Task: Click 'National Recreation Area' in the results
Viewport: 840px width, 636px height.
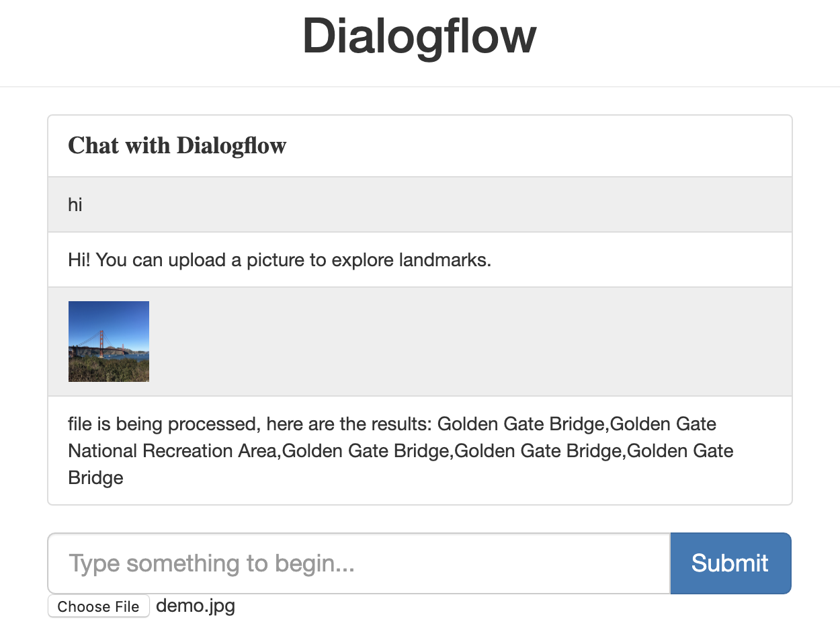Action: click(x=173, y=450)
